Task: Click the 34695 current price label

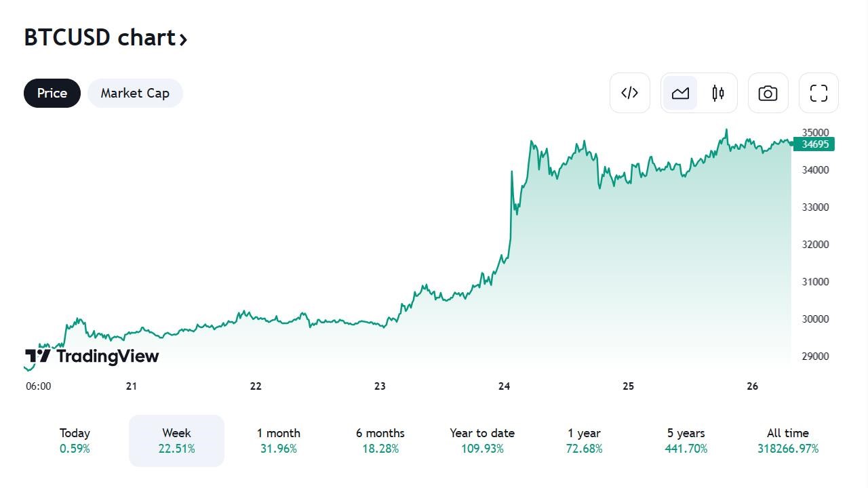Action: tap(814, 144)
